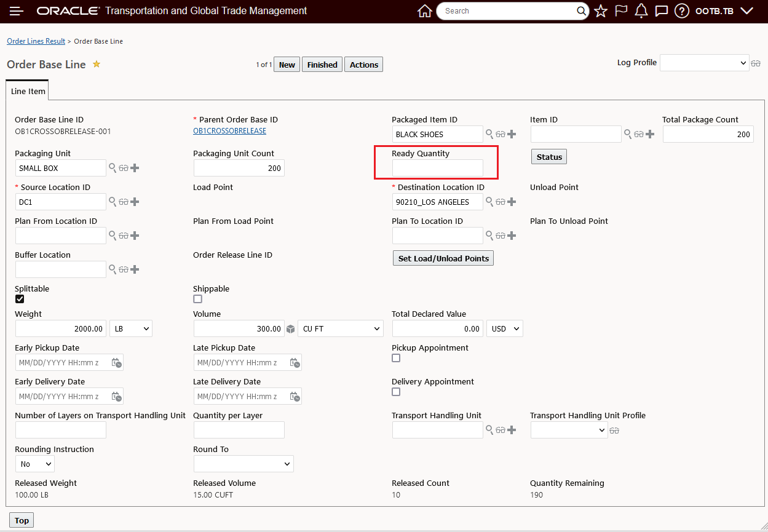
Task: Click the Finished button
Action: click(322, 65)
